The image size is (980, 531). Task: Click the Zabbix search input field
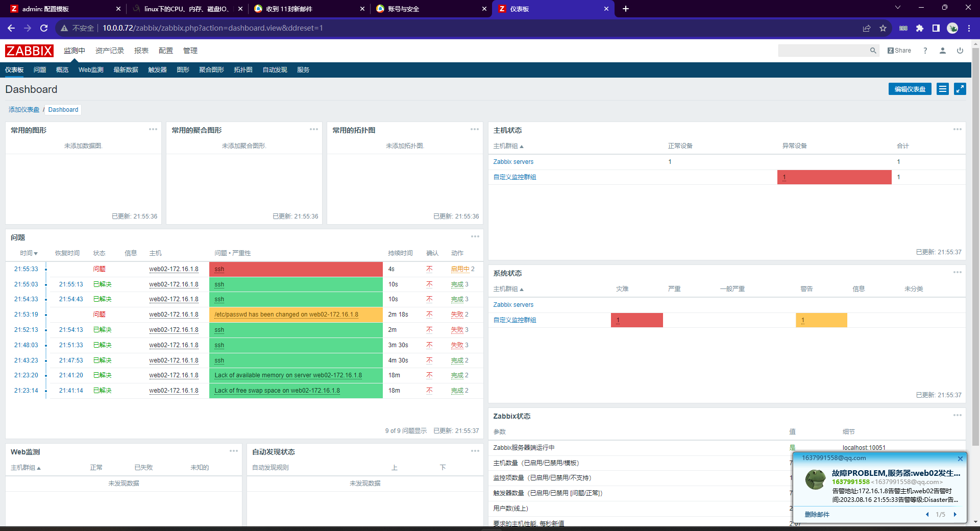(x=824, y=51)
